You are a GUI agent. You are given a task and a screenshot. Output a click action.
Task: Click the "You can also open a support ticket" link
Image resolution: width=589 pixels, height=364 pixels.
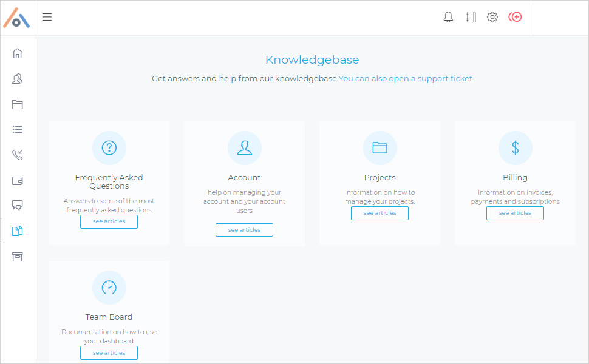point(405,79)
